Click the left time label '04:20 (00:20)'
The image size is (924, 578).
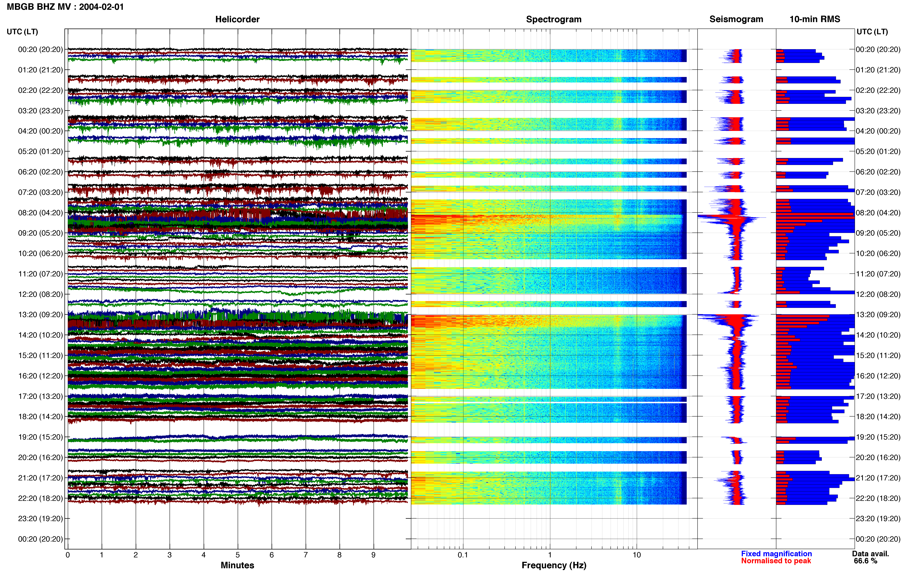click(x=41, y=131)
